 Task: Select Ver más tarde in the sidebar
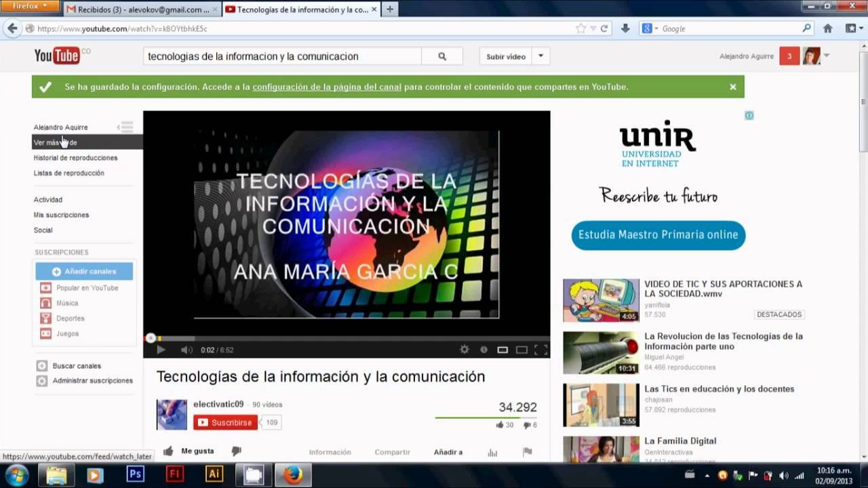tap(87, 142)
